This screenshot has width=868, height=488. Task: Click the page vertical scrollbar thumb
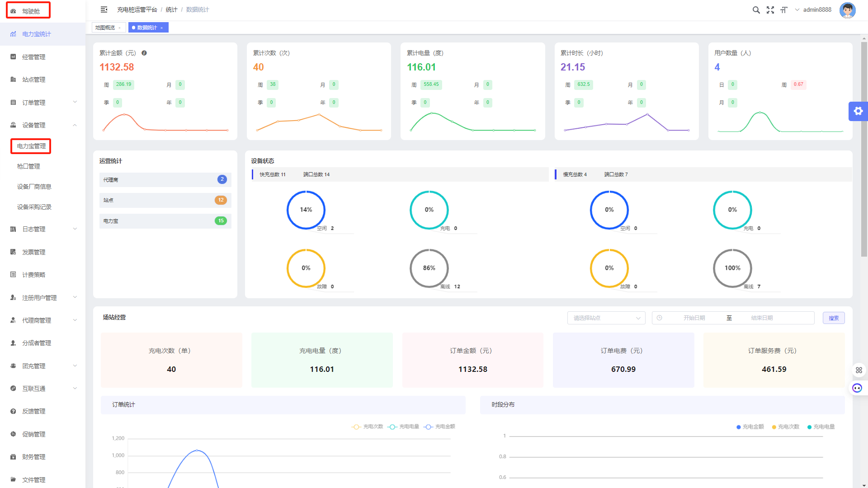coord(864,149)
